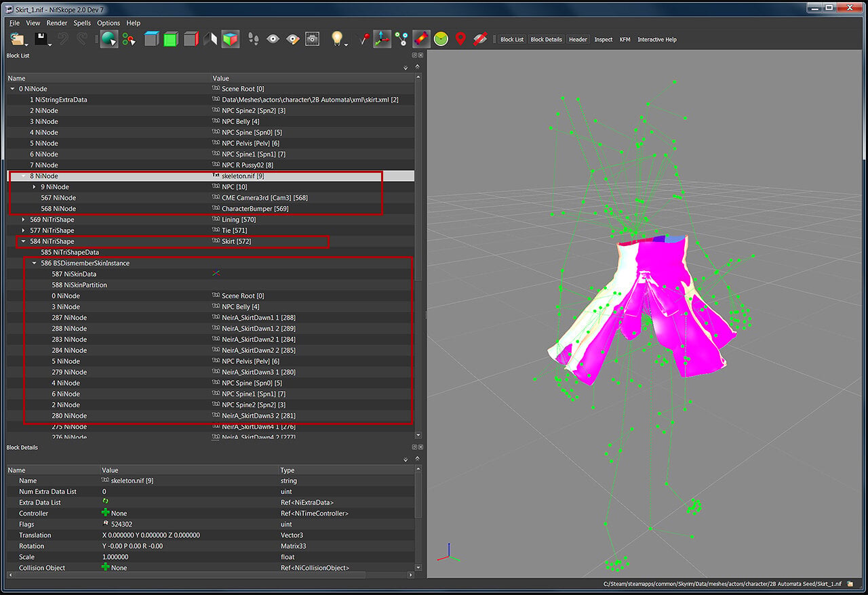Select the 587 NiSkinData row

[x=210, y=274]
